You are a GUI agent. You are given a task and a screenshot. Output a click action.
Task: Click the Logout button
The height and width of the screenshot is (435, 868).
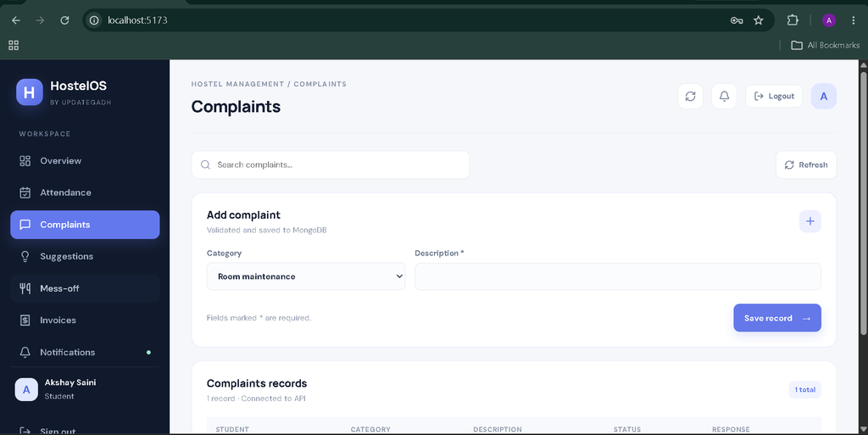[774, 97]
